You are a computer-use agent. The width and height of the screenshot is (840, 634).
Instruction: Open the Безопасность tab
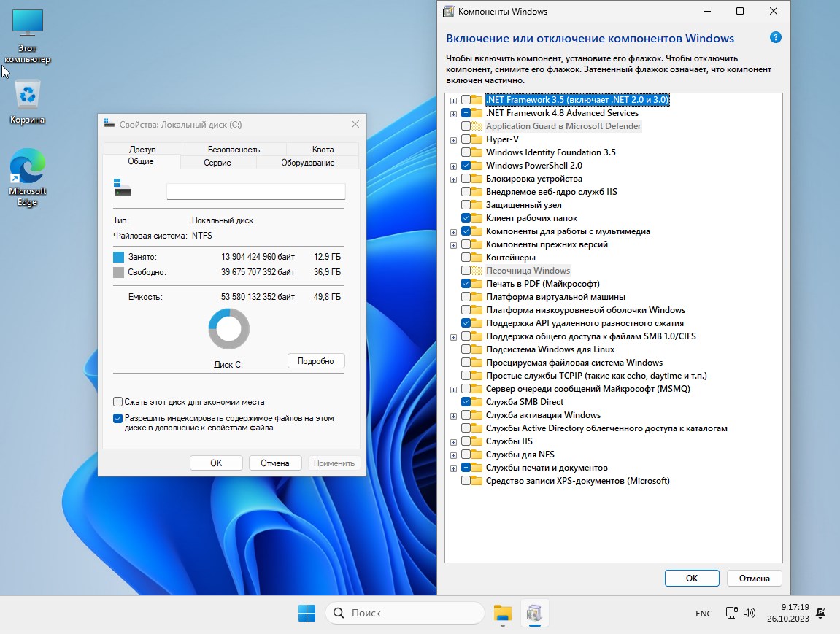(x=234, y=149)
